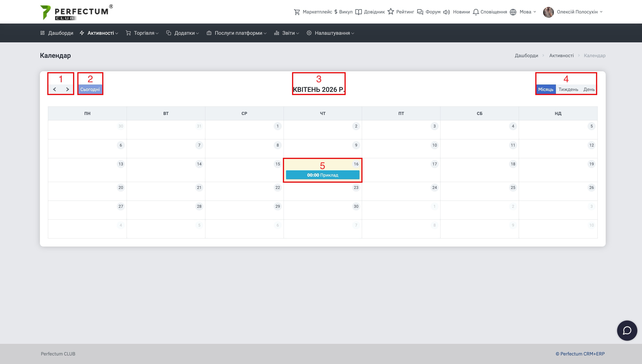
Task: Switch calendar to Тиждень view
Action: [x=568, y=89]
